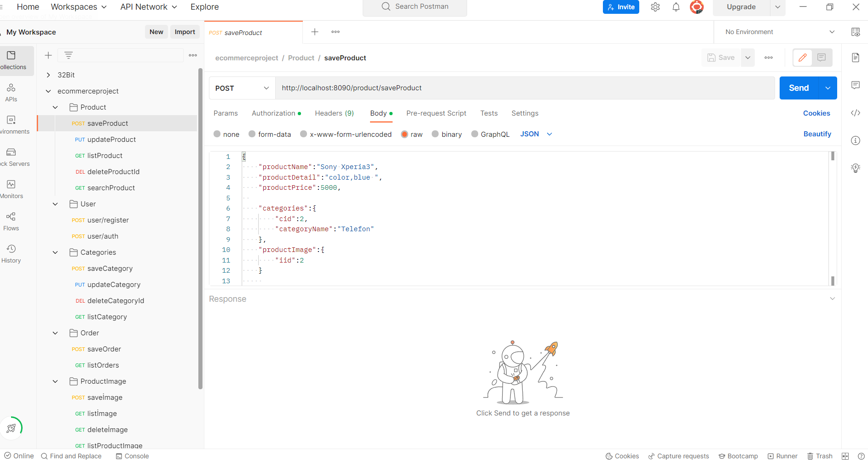
Task: Switch to the Tests tab
Action: [489, 113]
